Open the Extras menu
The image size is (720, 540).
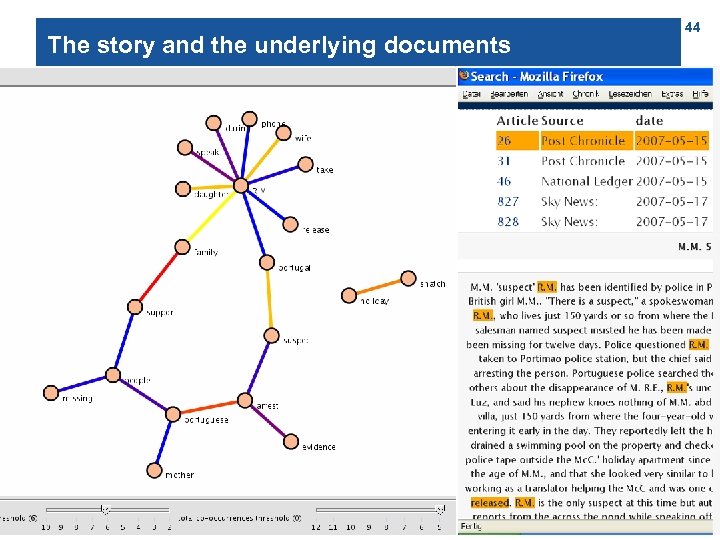[672, 94]
